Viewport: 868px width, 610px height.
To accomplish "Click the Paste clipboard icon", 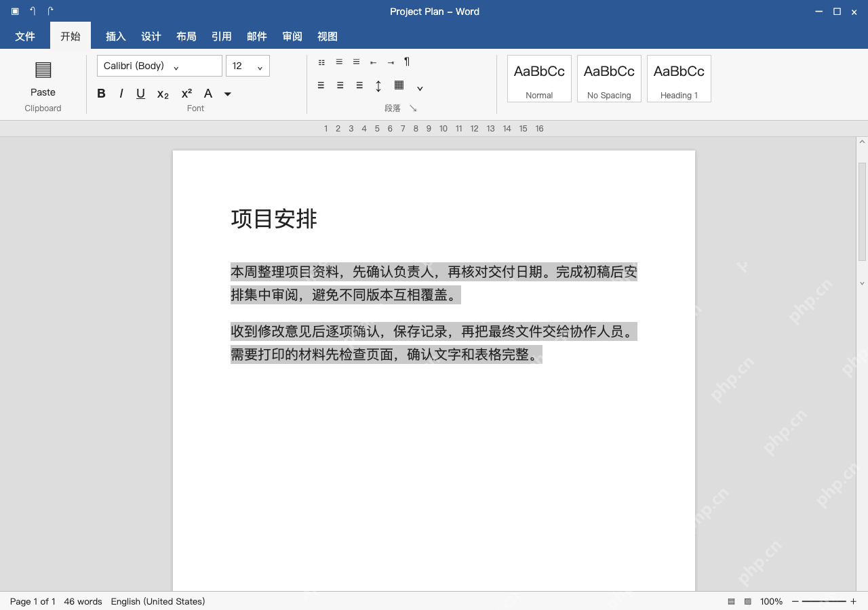I will [43, 70].
